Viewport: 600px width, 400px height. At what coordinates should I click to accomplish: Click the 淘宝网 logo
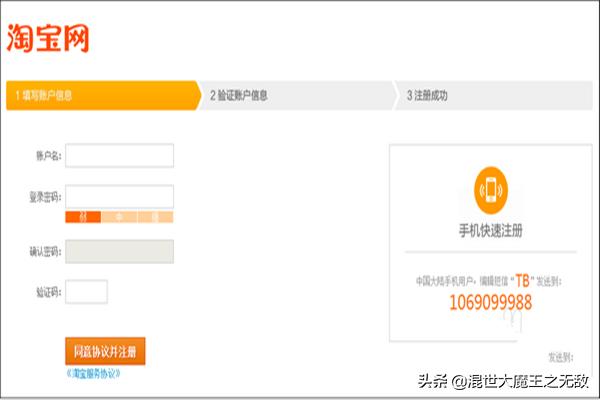click(x=48, y=38)
